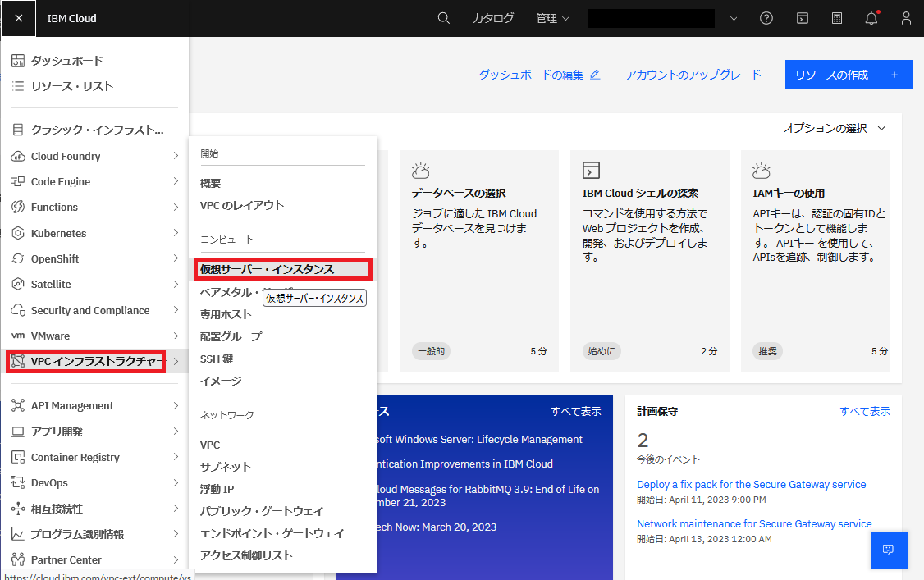Open the カタログ link in header
The width and height of the screenshot is (924, 580).
coord(493,18)
